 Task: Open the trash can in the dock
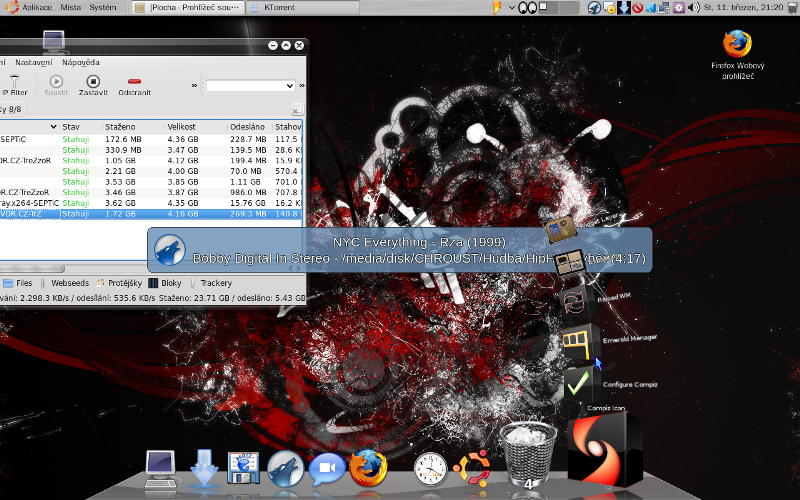527,452
